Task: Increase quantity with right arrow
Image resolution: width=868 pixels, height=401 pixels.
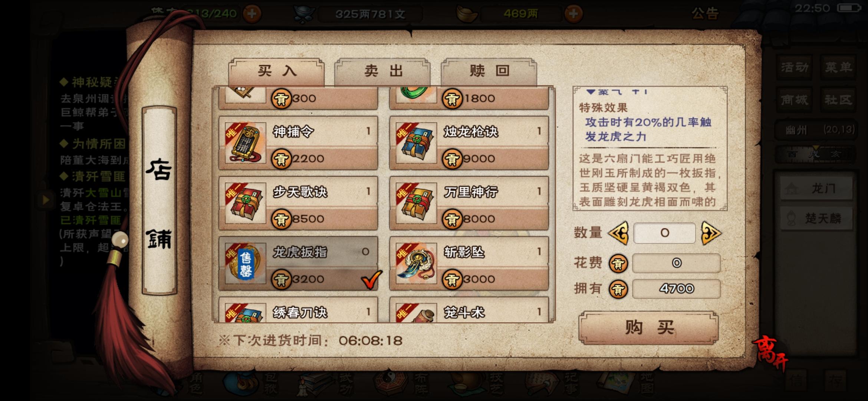Action: point(711,233)
